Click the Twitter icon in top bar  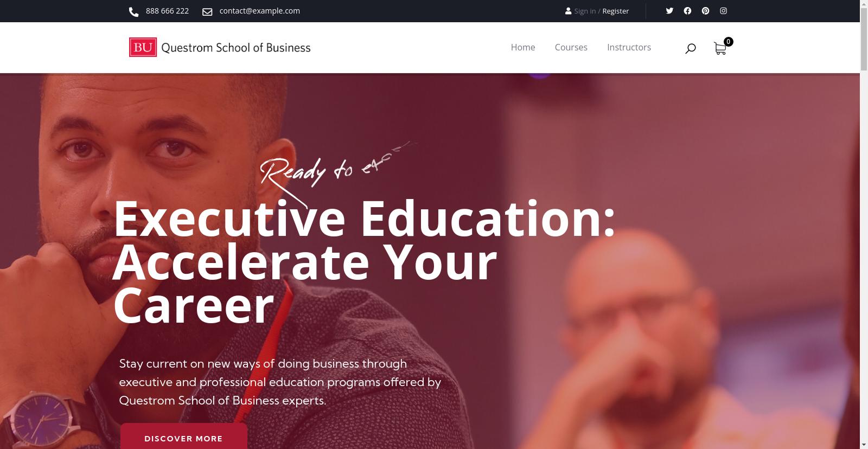point(669,11)
